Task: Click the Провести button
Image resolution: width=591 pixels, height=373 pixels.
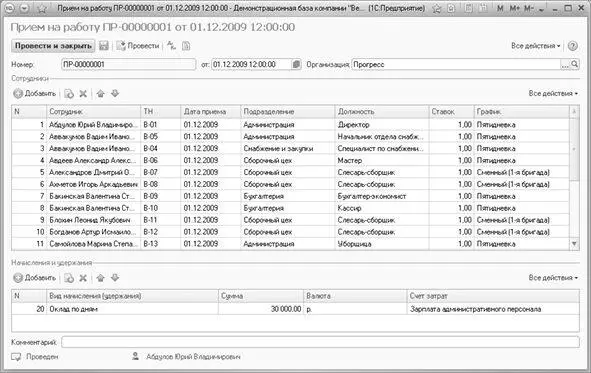Action: click(x=138, y=46)
